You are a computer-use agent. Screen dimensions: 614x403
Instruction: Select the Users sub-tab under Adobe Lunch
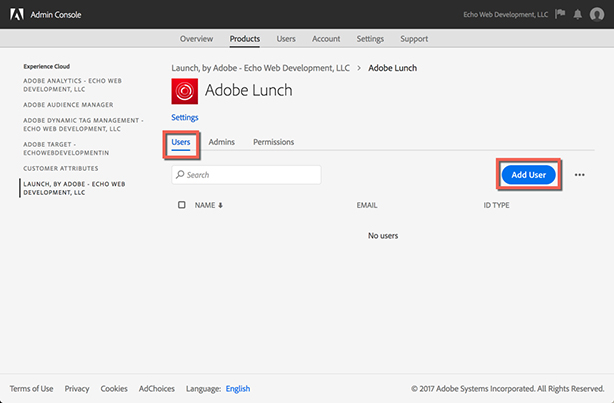click(x=181, y=142)
